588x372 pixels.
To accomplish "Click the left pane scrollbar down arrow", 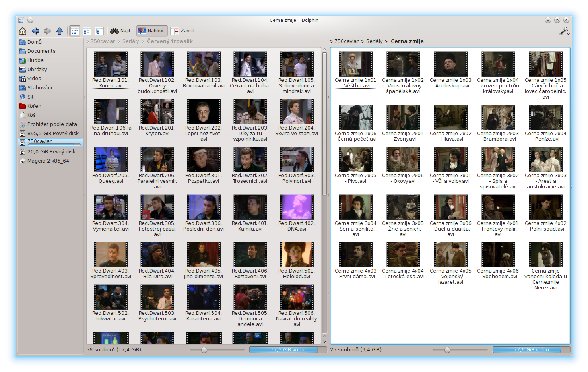I will pos(324,341).
